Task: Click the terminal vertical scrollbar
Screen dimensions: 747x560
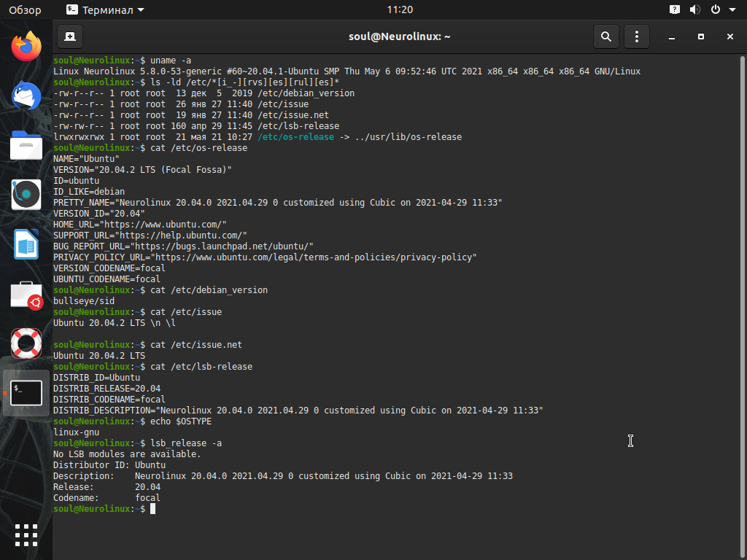Action: pos(742,307)
